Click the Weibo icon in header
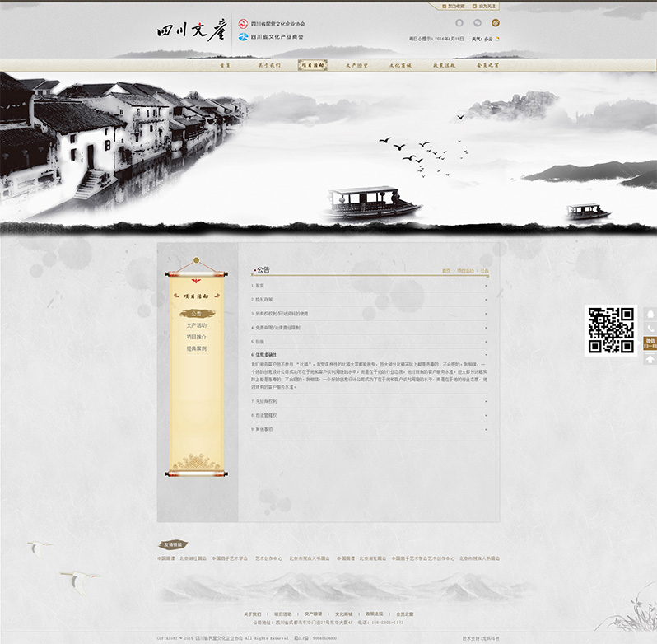Image resolution: width=657 pixels, height=644 pixels. coord(496,24)
